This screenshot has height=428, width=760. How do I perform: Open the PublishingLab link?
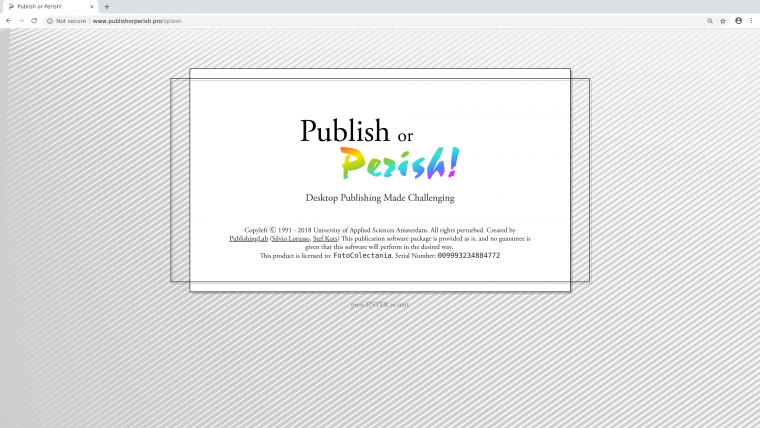248,239
